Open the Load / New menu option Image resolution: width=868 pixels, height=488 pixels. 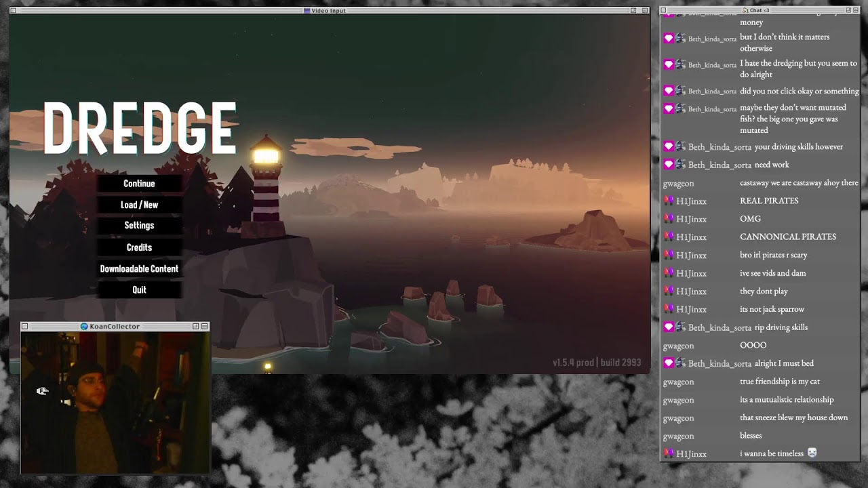coord(139,205)
